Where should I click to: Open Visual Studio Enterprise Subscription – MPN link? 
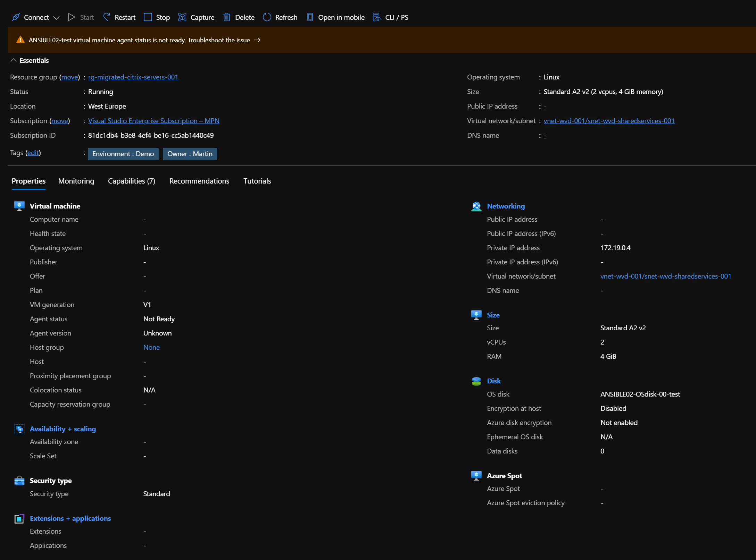click(x=154, y=121)
